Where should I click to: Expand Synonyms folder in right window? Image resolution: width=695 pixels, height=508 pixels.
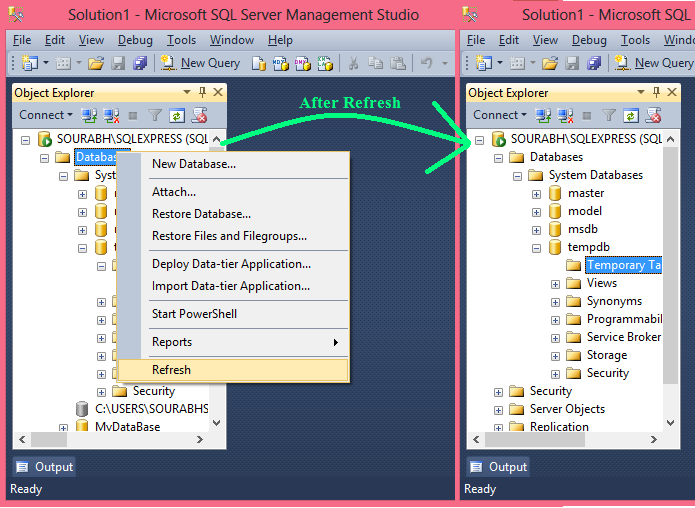pyautogui.click(x=555, y=302)
